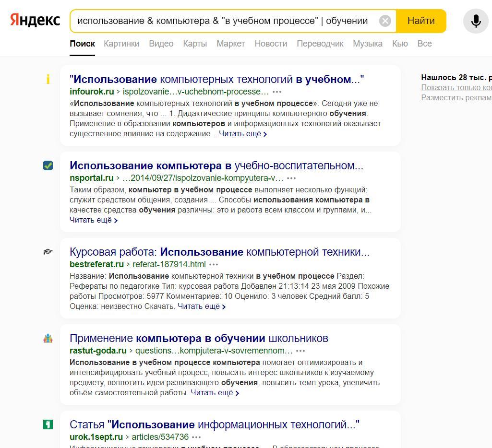
Task: Open result 'Использование компьютерных технологий в учебном...'
Action: [217, 79]
